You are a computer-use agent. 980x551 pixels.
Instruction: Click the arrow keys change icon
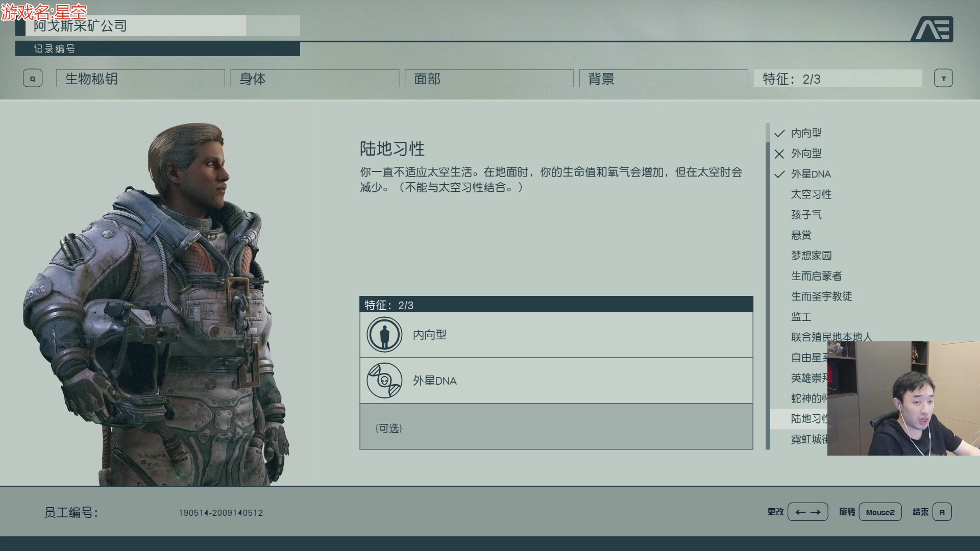tap(807, 512)
